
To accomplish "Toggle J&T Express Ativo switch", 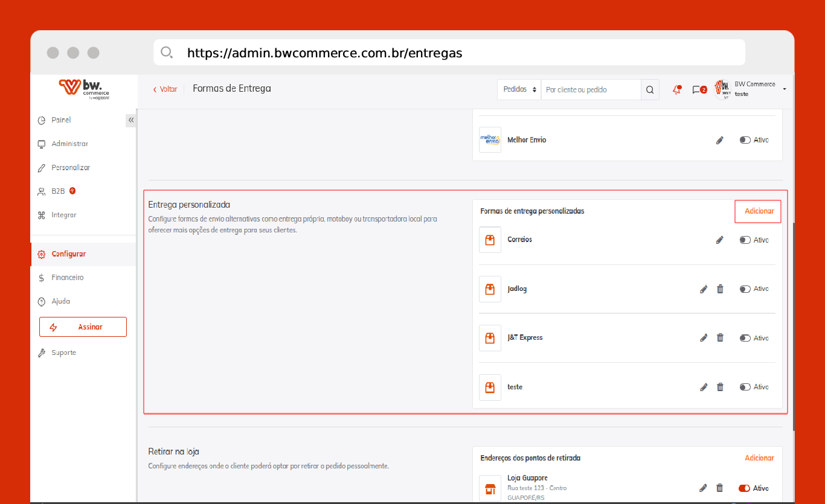I will (x=745, y=338).
